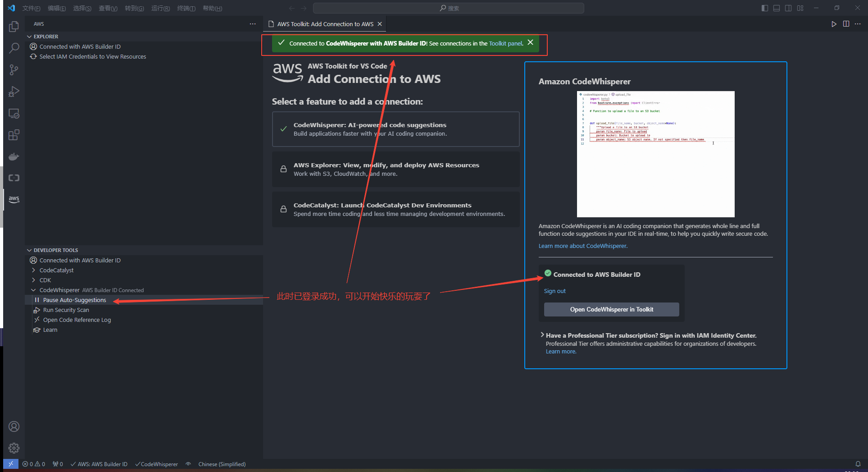The image size is (868, 472).
Task: Click AWS: AWS Builder ID in status bar
Action: pos(99,464)
